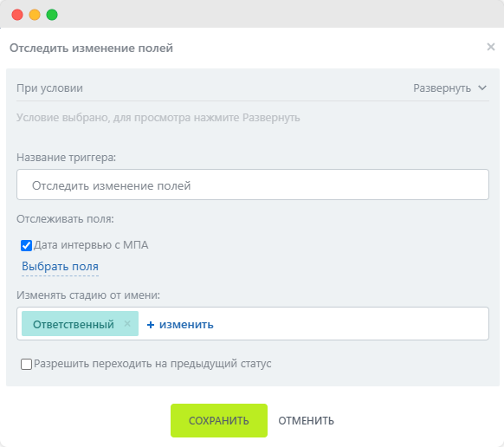Click the chevron arrow next to Развернуть
The height and width of the screenshot is (447, 504).
click(482, 87)
